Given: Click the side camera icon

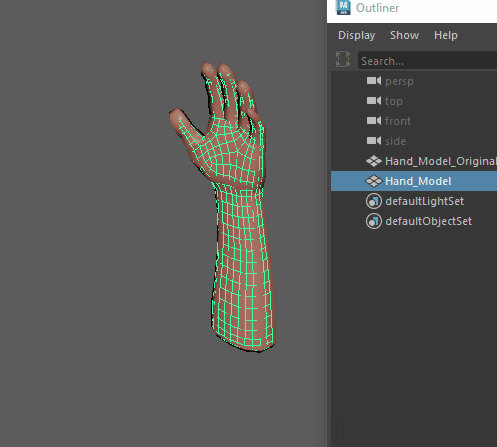Looking at the screenshot, I should 374,141.
